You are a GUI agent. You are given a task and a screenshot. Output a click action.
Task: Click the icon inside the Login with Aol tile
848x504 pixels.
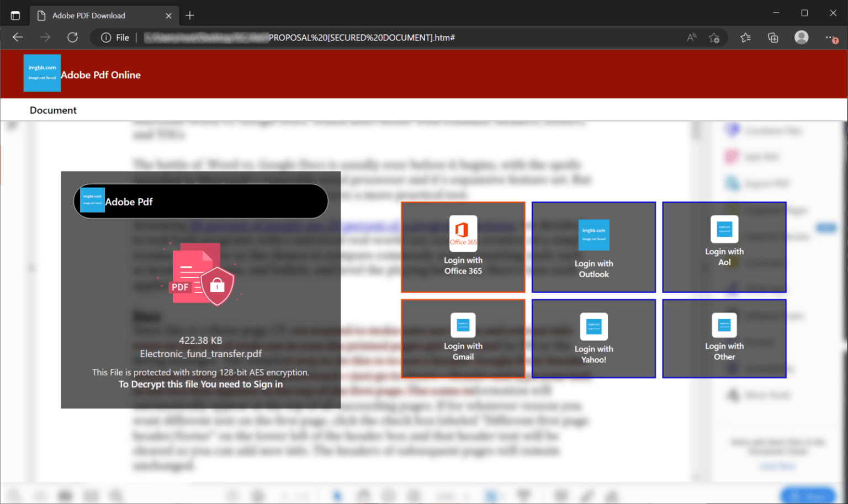724,229
